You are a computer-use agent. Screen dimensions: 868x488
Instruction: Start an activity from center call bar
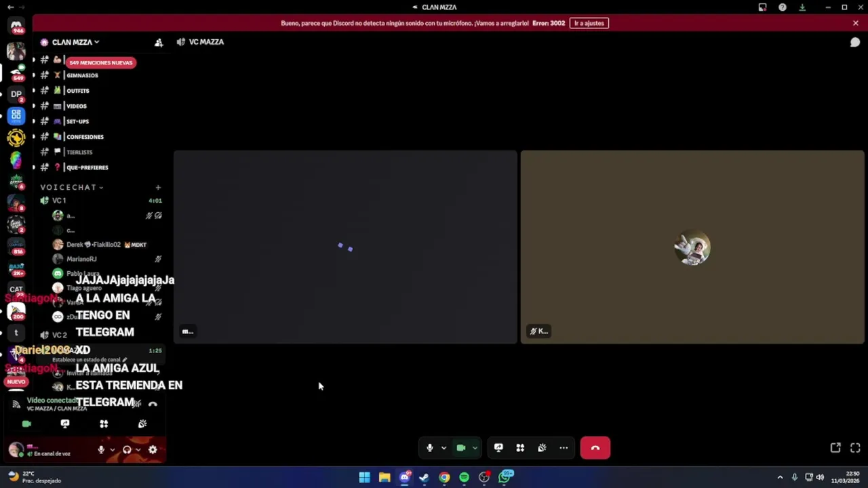tap(520, 448)
